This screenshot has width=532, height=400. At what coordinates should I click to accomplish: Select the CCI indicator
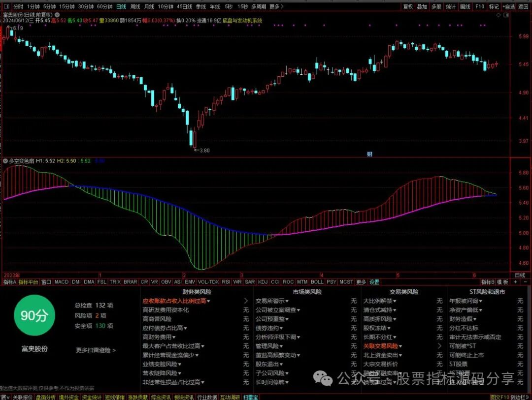point(275,282)
